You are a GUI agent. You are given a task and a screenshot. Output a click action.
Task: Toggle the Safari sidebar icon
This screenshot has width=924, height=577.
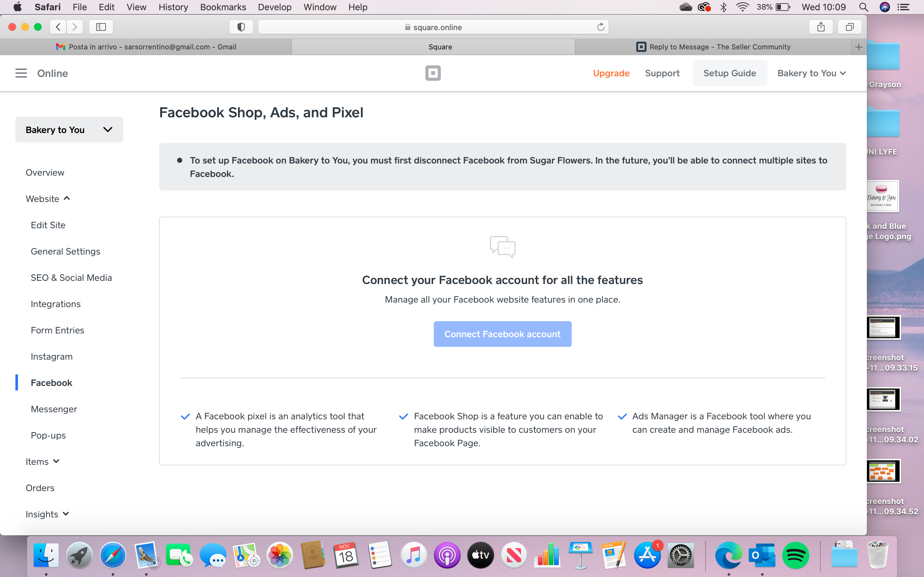100,27
